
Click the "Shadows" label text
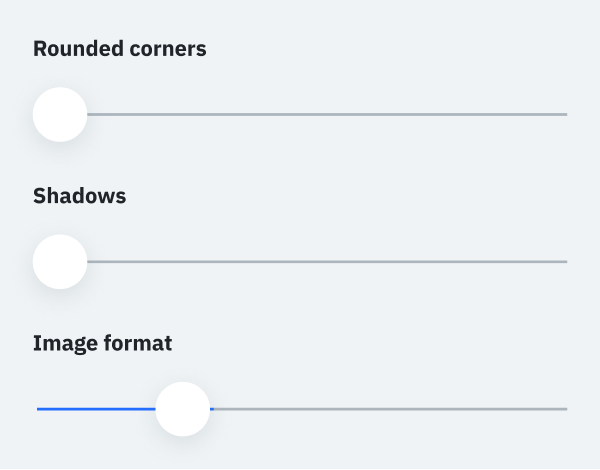80,196
